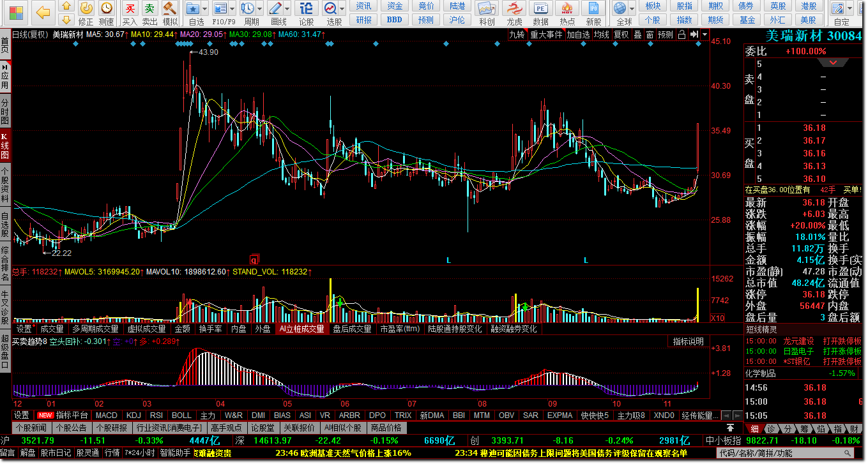Click the 资讯 button
Image resolution: width=868 pixels, height=464 pixels.
363,6
